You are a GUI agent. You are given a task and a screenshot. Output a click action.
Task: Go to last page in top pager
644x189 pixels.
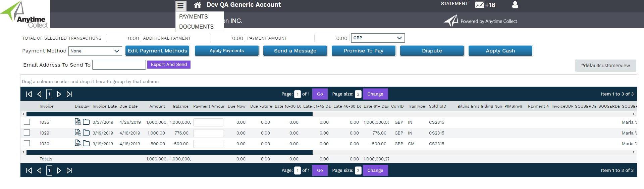pyautogui.click(x=69, y=94)
